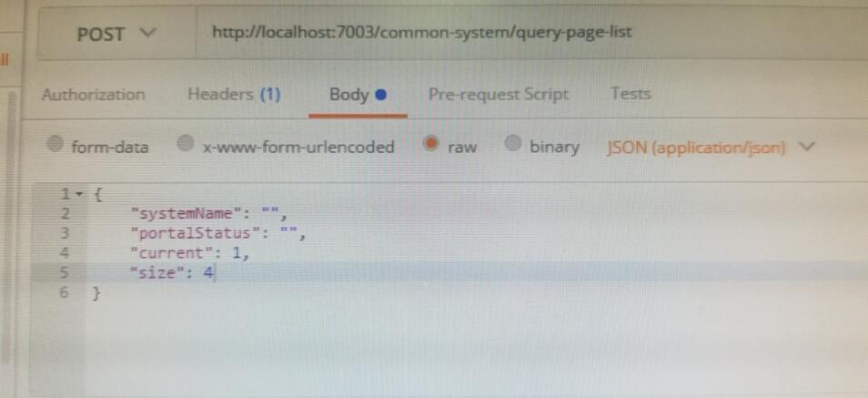Open the Pre-request Script tab
868x398 pixels.
(x=499, y=94)
